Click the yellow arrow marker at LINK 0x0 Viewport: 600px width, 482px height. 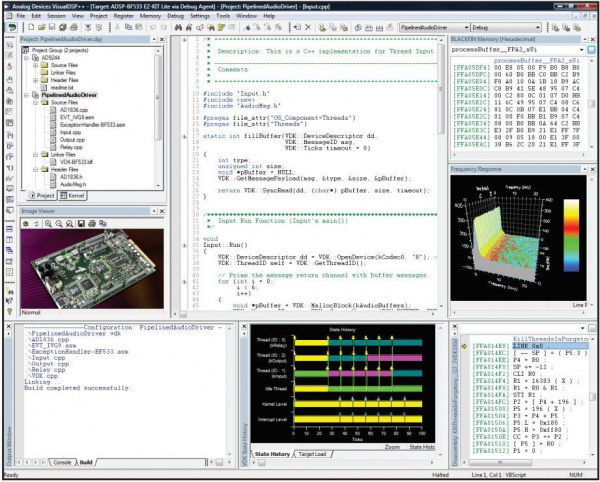point(465,346)
